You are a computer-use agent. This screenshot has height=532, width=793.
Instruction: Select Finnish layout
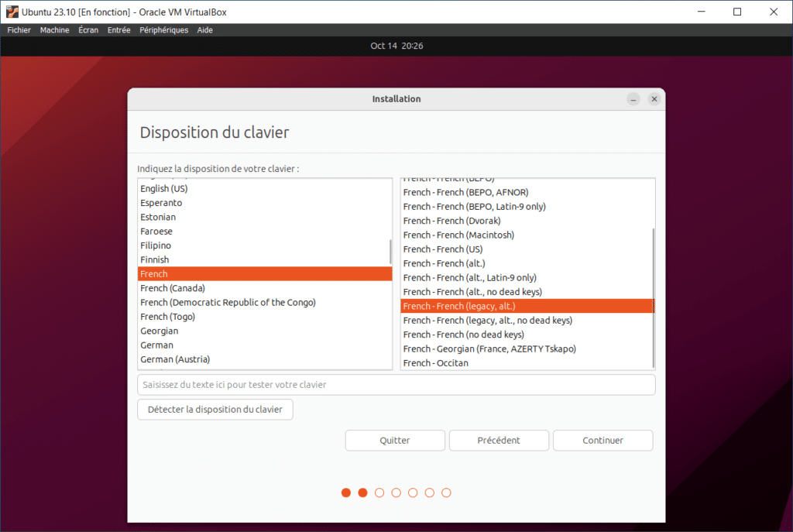point(265,259)
